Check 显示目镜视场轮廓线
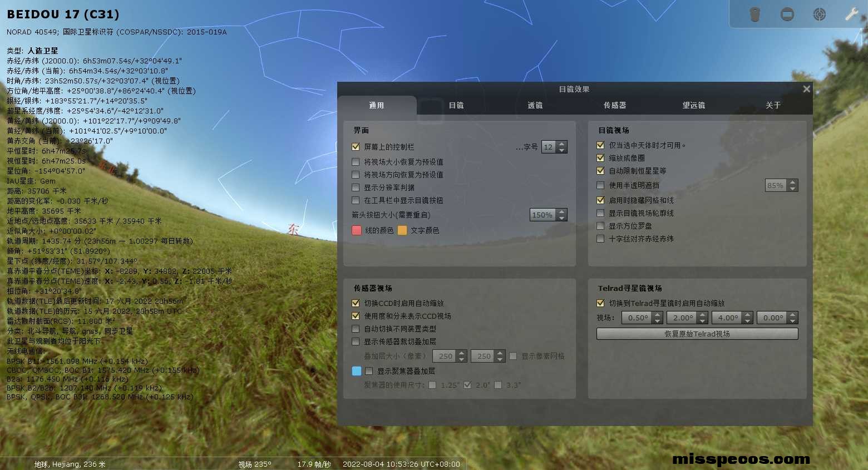Screen dimensions: 868x470 click(600, 213)
